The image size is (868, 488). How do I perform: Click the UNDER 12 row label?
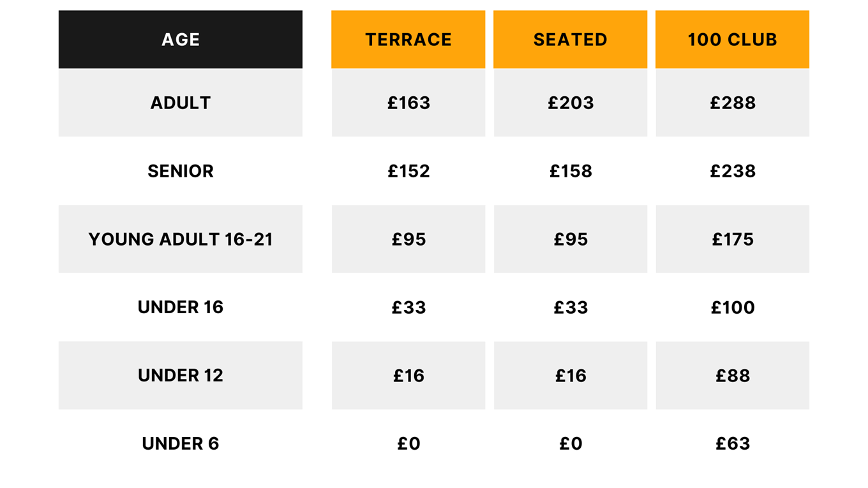tap(181, 376)
